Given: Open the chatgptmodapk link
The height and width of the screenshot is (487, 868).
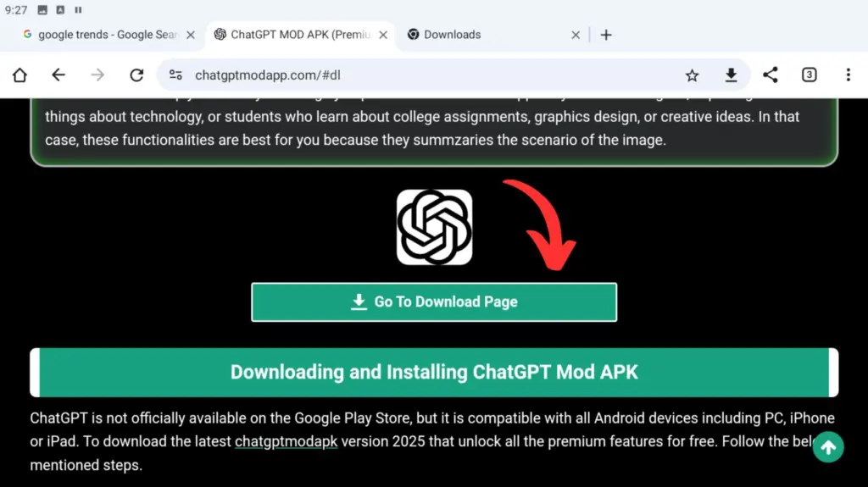Looking at the screenshot, I should (287, 441).
